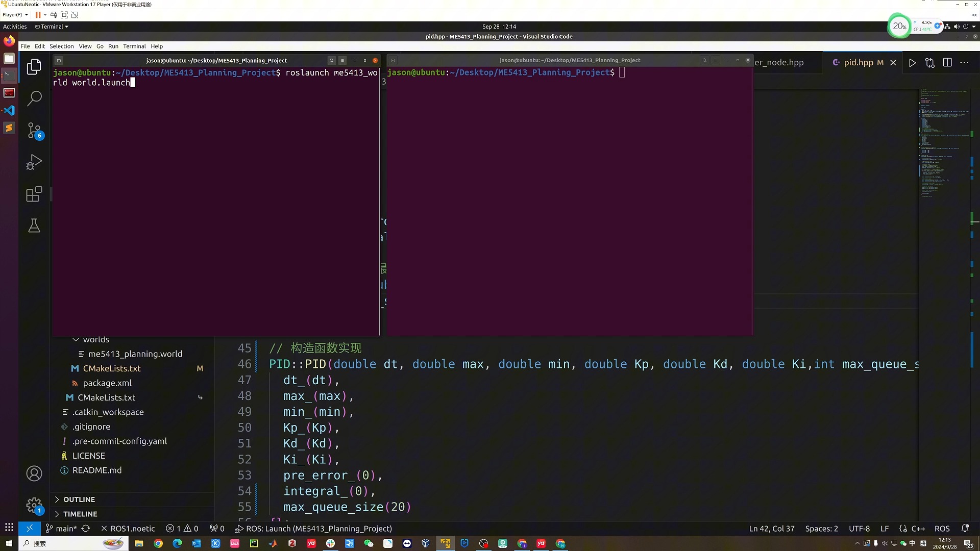Click the ROS1.noetic status item
The height and width of the screenshot is (551, 980).
pos(128,529)
